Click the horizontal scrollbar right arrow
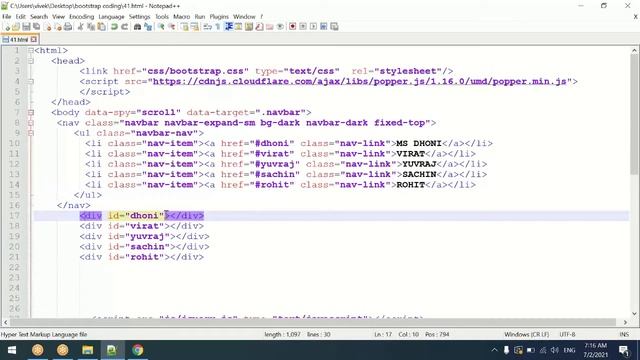 tap(625, 322)
